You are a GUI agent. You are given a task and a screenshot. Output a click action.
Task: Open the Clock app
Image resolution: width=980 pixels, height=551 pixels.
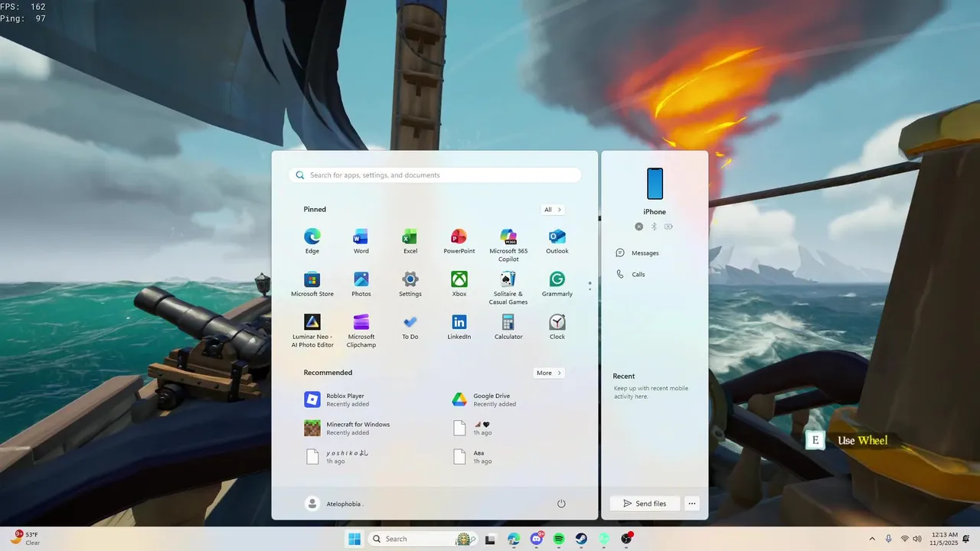point(557,327)
